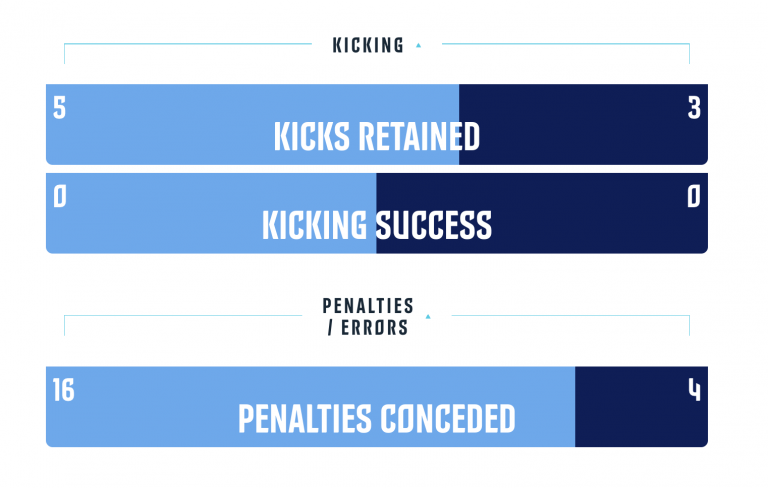The width and height of the screenshot is (768, 488).
Task: Click the divider line left of Kicking
Action: (188, 44)
